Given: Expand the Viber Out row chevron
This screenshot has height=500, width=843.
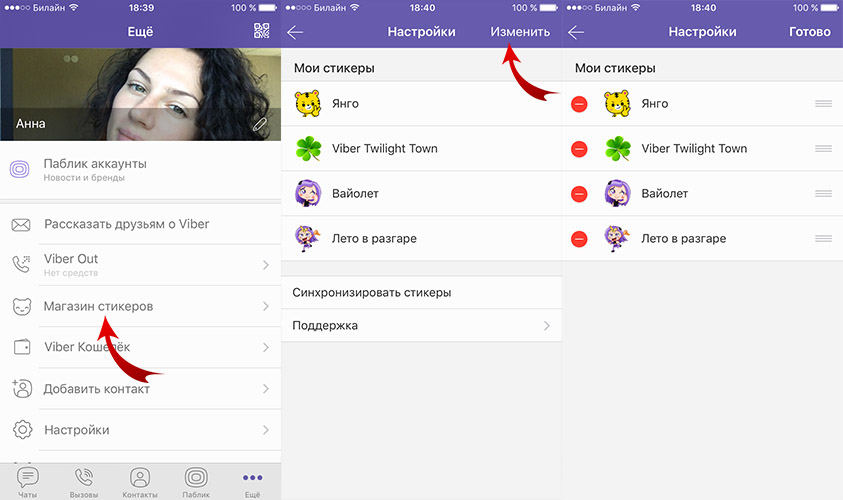Looking at the screenshot, I should 266,265.
